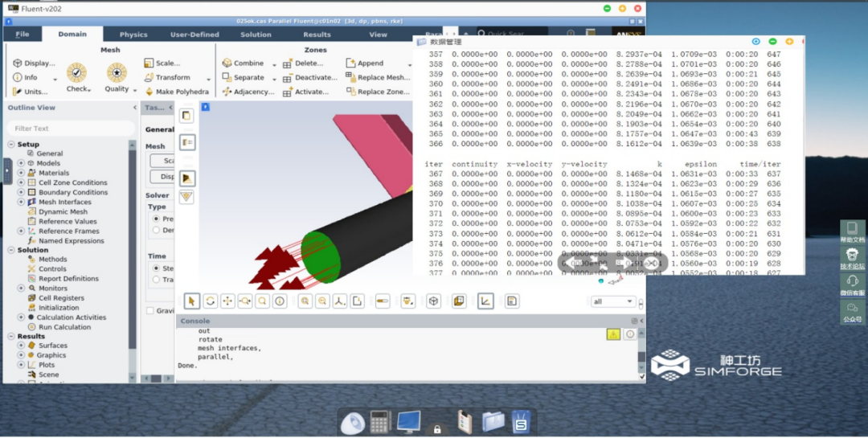Screen dimensions: 868x438
Task: Open the Combine dropdown arrow
Action: [x=275, y=64]
